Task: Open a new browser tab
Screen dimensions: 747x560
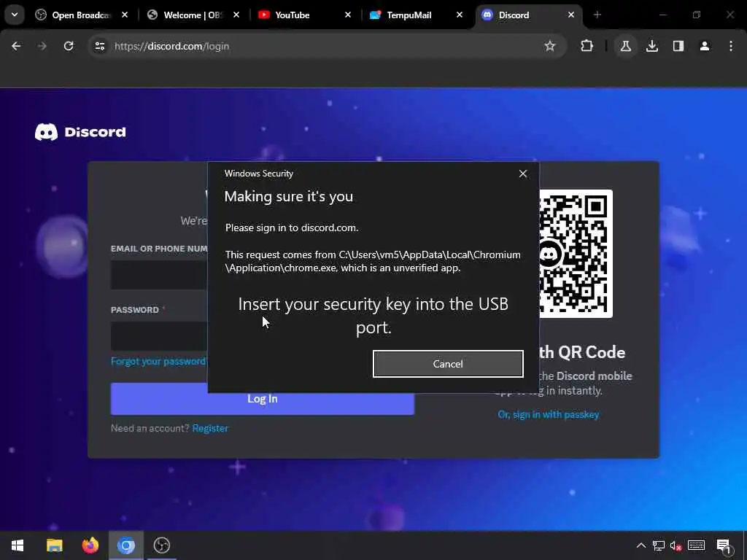Action: pyautogui.click(x=597, y=15)
